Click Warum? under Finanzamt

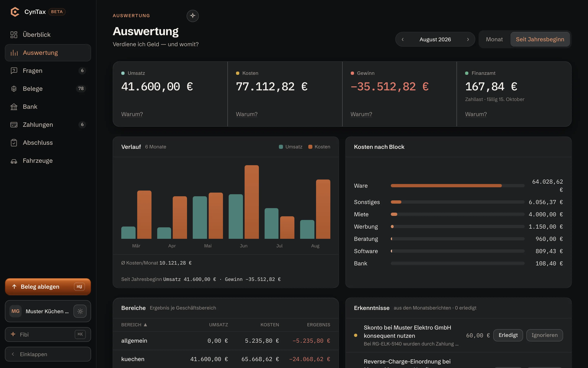pos(476,114)
